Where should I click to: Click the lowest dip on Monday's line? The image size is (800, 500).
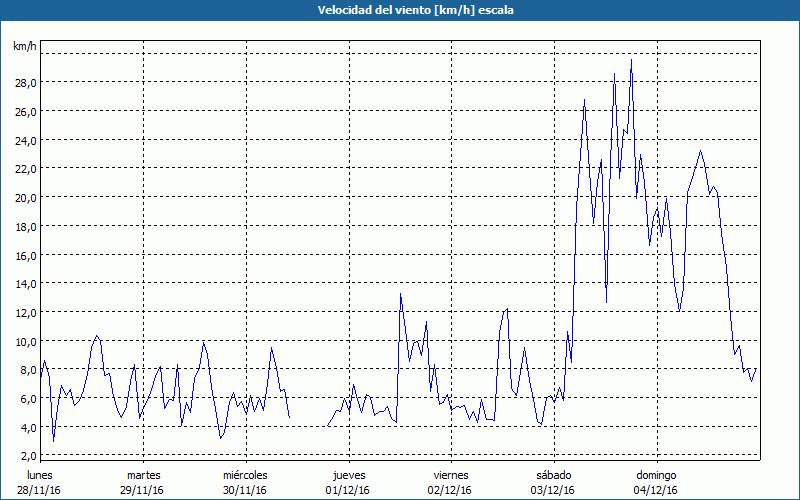tap(54, 440)
